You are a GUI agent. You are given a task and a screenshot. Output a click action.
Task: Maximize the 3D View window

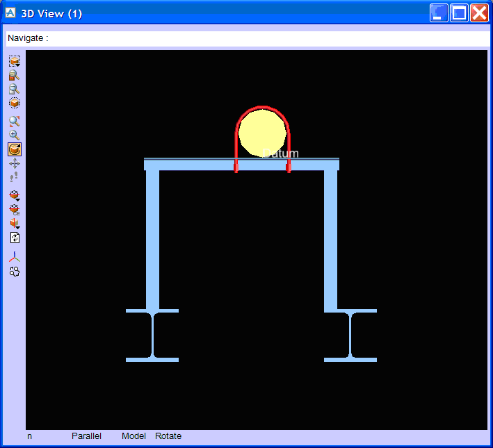459,13
